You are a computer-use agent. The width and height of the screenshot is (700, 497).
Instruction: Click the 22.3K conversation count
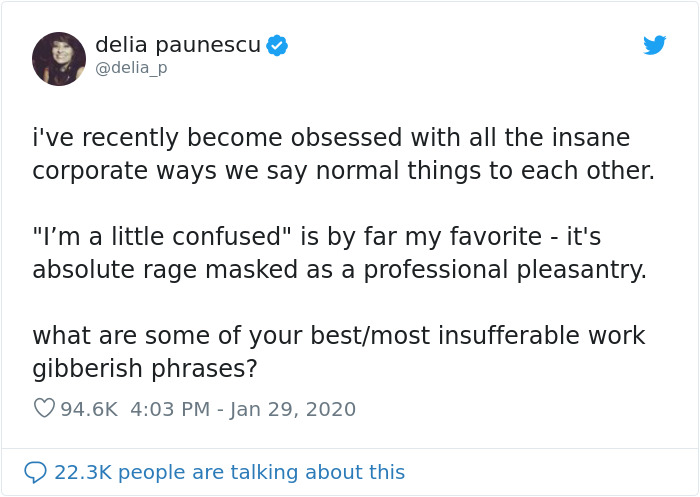[x=82, y=472]
